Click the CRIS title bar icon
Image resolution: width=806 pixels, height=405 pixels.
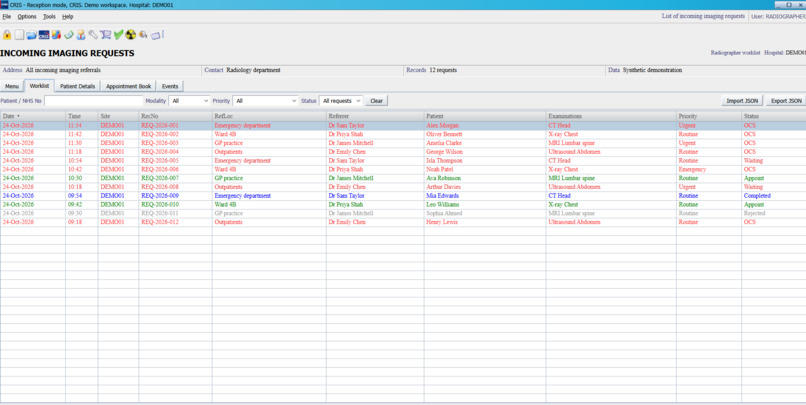click(x=4, y=5)
